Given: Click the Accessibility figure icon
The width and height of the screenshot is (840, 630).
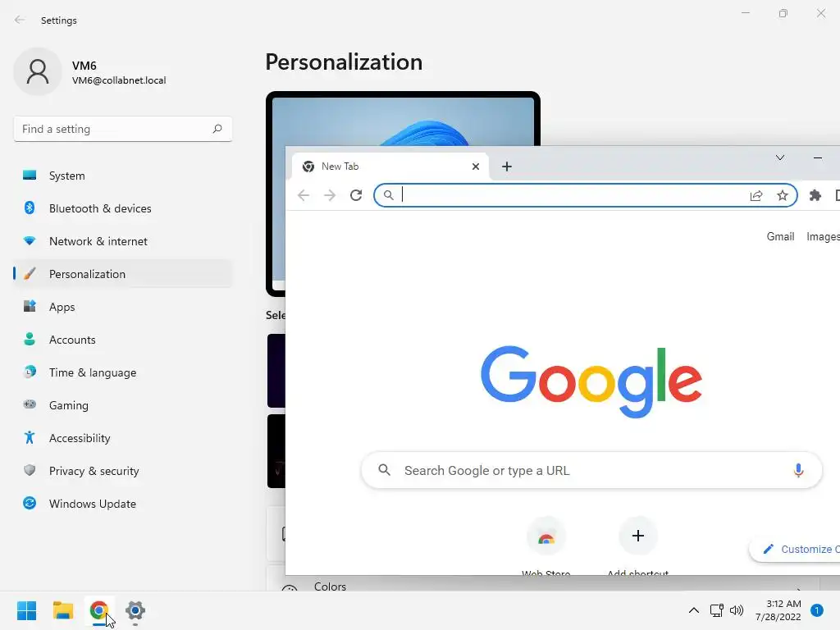Looking at the screenshot, I should [x=30, y=438].
